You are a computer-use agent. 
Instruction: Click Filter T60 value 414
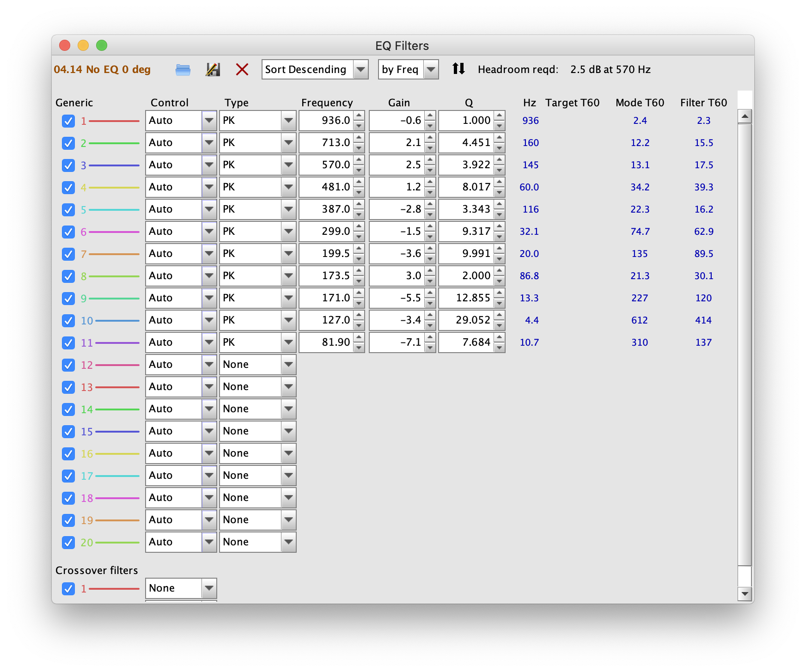(703, 320)
